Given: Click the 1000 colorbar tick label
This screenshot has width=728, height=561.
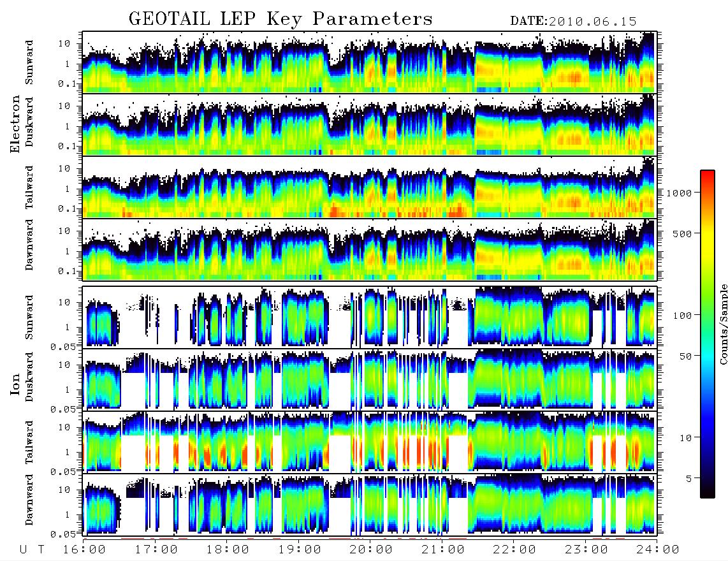Looking at the screenshot, I should click(x=679, y=193).
